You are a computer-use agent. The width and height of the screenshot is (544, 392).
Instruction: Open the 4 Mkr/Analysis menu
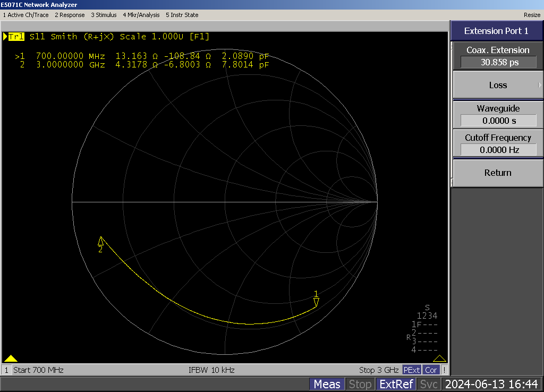tap(141, 15)
